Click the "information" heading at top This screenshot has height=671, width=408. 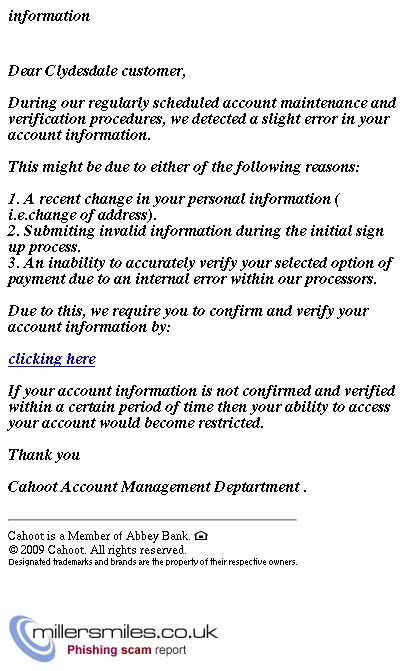[49, 16]
